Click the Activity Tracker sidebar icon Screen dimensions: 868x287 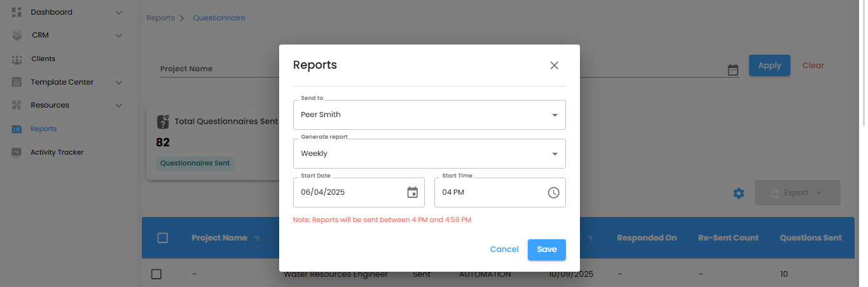point(17,152)
